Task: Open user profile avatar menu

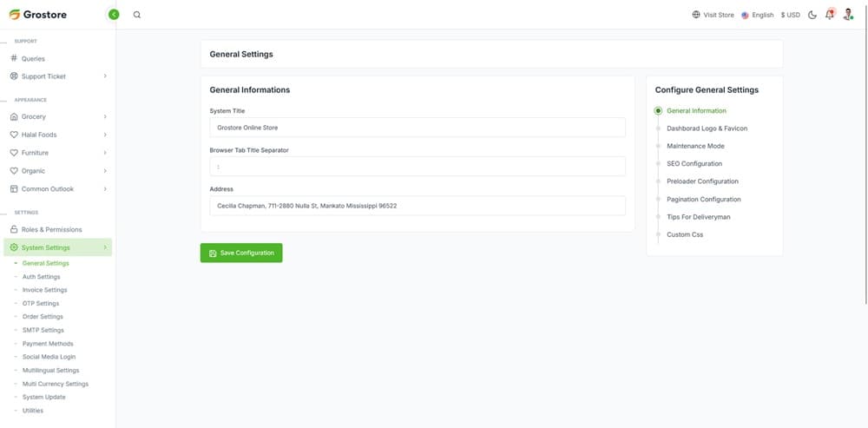Action: pyautogui.click(x=848, y=15)
